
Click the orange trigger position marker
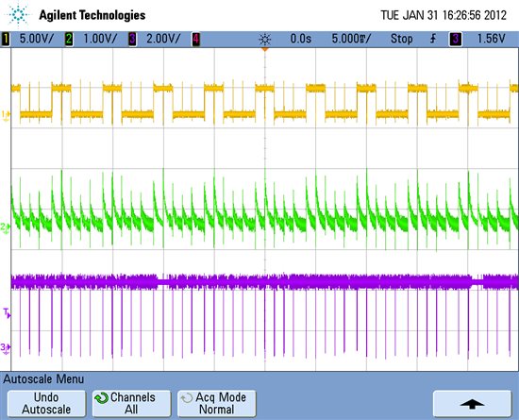tap(265, 50)
